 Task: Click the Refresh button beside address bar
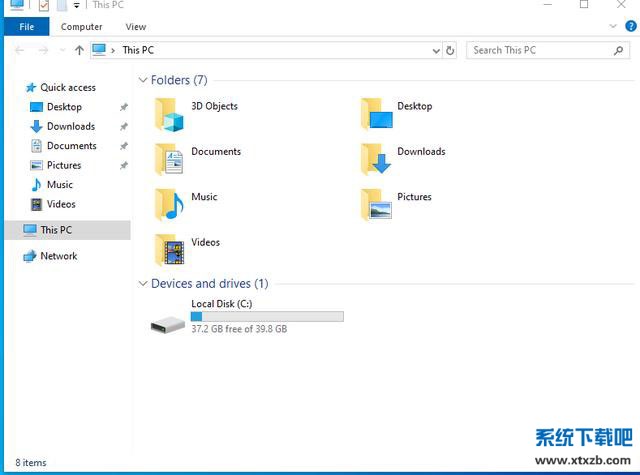tap(450, 50)
